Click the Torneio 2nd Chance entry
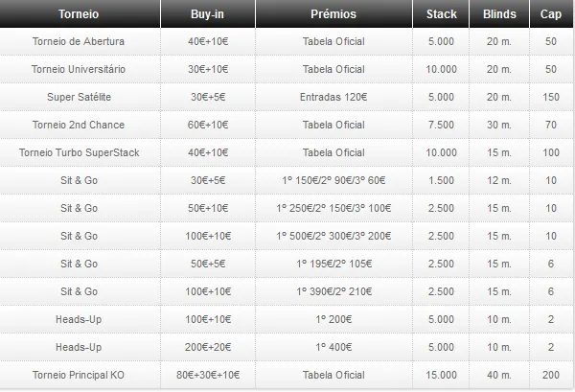 tap(79, 126)
